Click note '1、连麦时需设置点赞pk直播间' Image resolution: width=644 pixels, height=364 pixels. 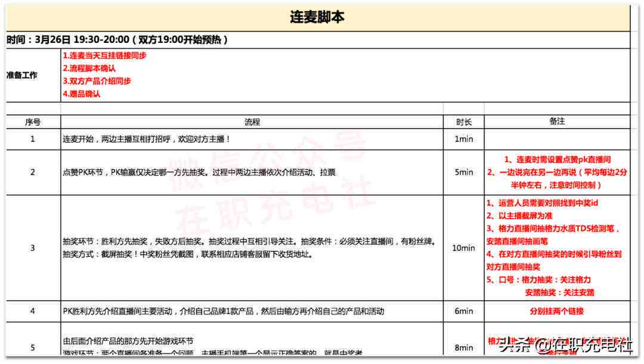[x=558, y=159]
